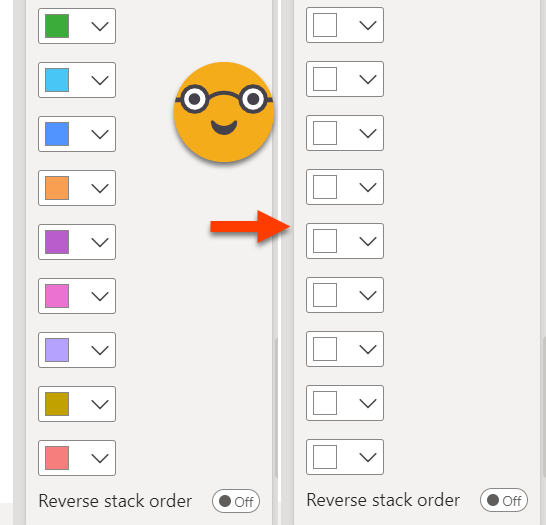Open the pink color dropdown chevron
The image size is (546, 525).
100,296
